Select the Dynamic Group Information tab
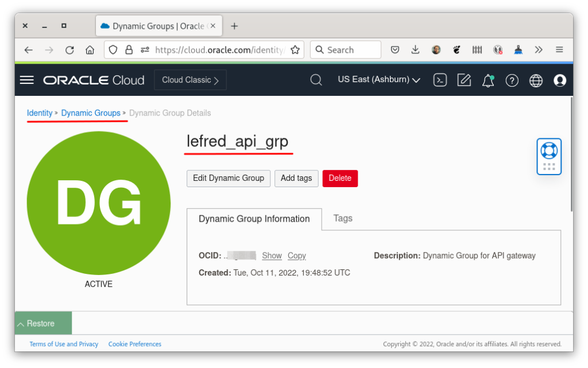 coord(254,219)
